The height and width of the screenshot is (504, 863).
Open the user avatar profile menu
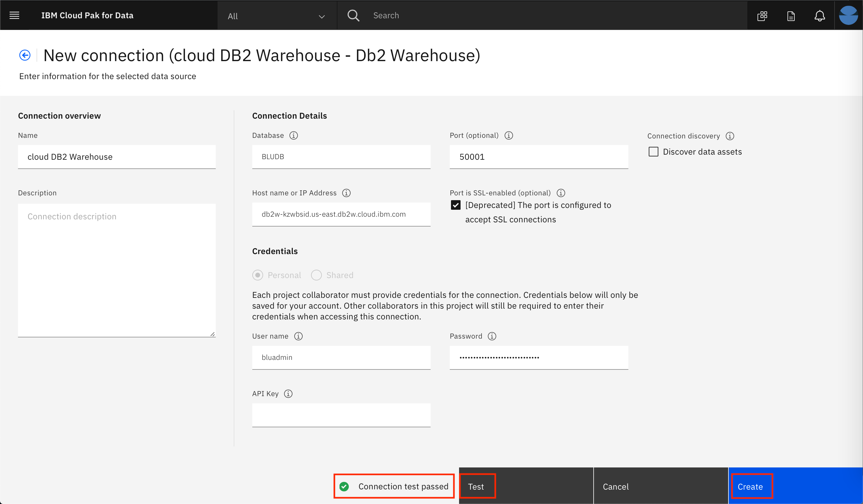[848, 15]
